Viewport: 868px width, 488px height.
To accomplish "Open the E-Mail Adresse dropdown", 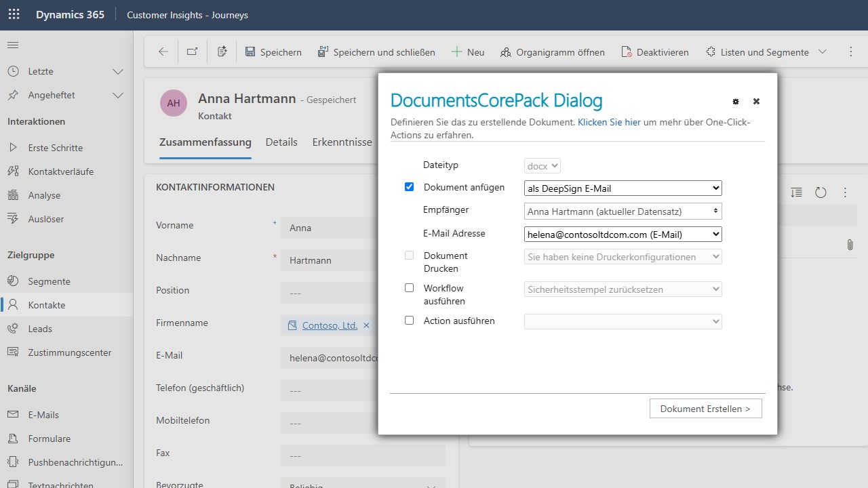I will (x=623, y=235).
